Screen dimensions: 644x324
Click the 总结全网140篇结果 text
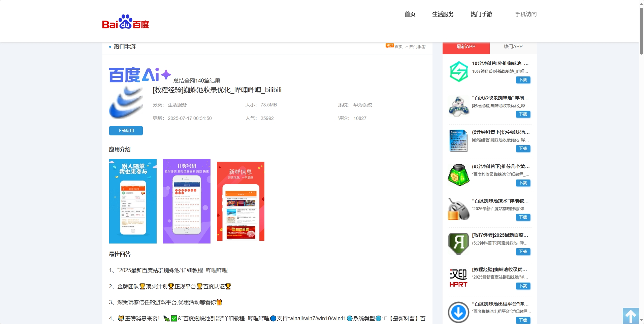197,81
